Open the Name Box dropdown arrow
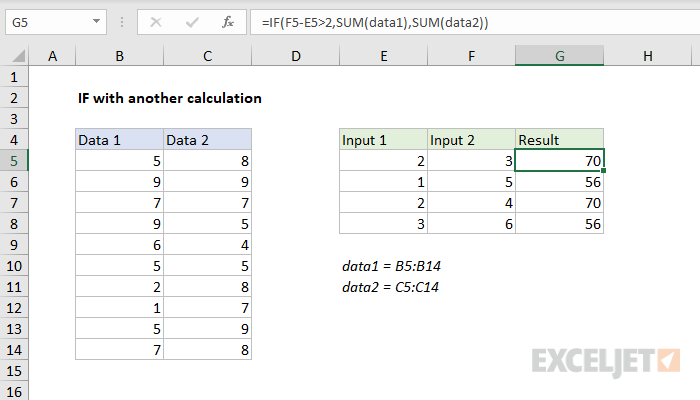Screen dimensions: 700x400 point(94,20)
